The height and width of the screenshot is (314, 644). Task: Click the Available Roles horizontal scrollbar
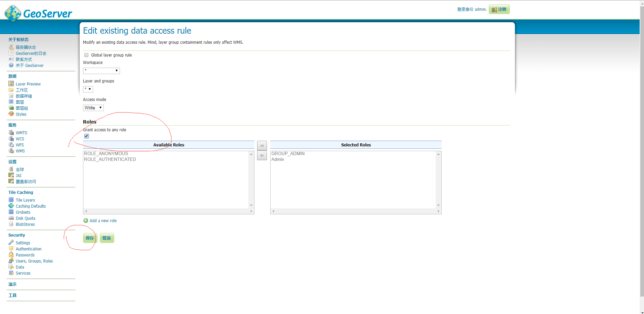coord(168,211)
